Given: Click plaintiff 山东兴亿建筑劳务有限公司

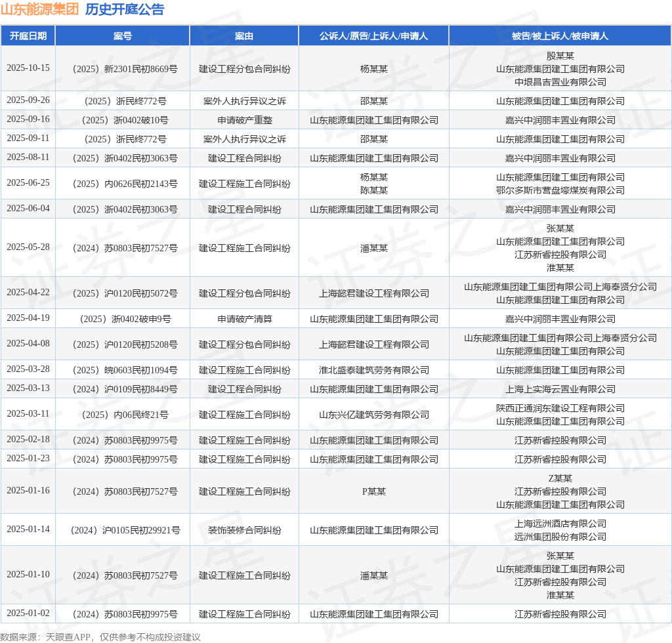Looking at the screenshot, I should click(373, 415).
